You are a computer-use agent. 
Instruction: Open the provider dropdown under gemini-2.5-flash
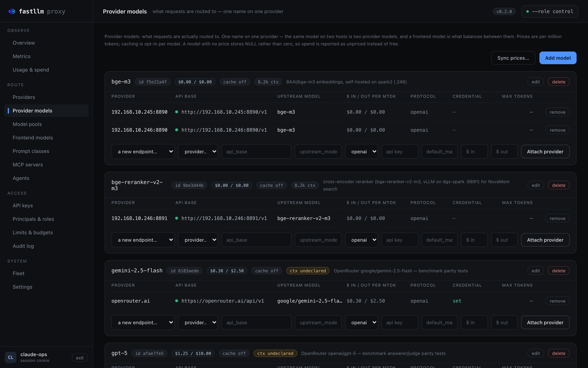(x=198, y=322)
